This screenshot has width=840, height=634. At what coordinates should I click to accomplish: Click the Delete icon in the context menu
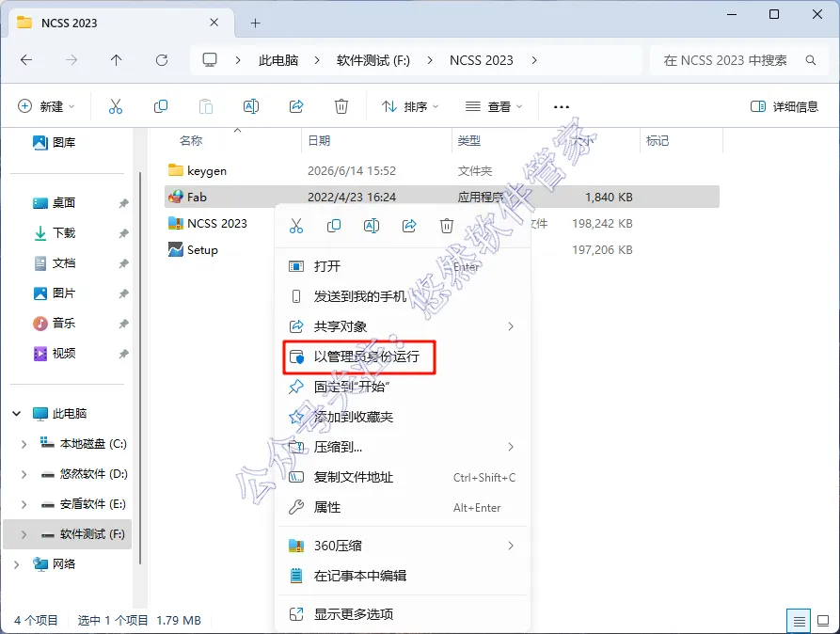(x=447, y=226)
